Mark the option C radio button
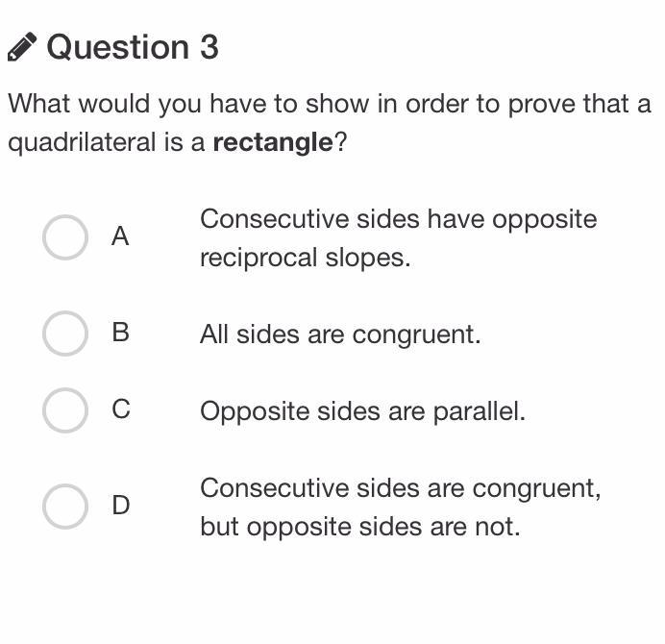665x644 pixels. click(x=65, y=409)
